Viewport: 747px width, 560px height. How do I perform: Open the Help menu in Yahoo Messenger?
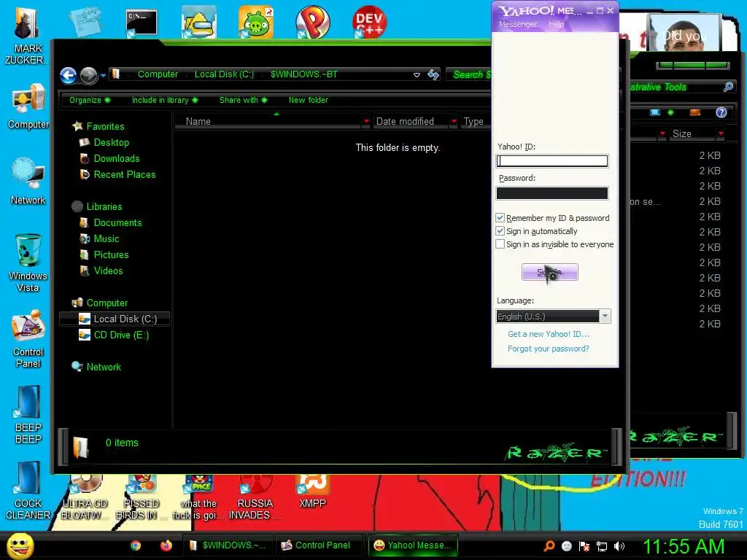[x=555, y=24]
